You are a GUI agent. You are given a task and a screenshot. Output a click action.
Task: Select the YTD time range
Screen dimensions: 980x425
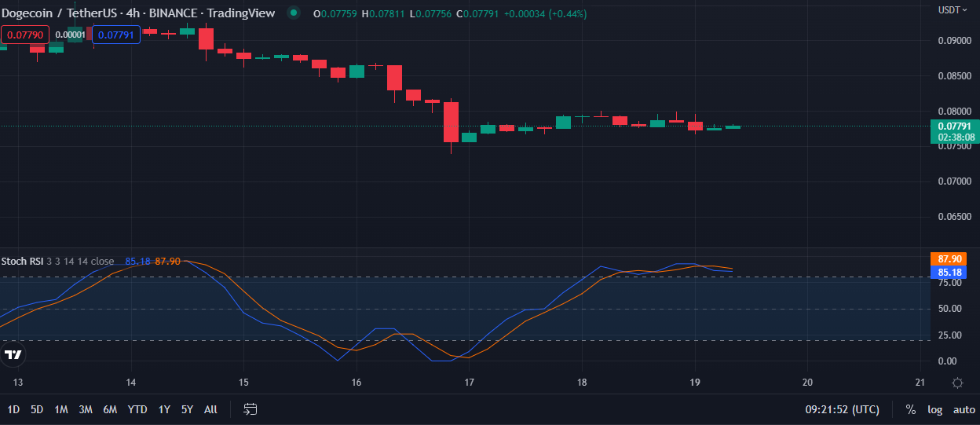click(137, 409)
